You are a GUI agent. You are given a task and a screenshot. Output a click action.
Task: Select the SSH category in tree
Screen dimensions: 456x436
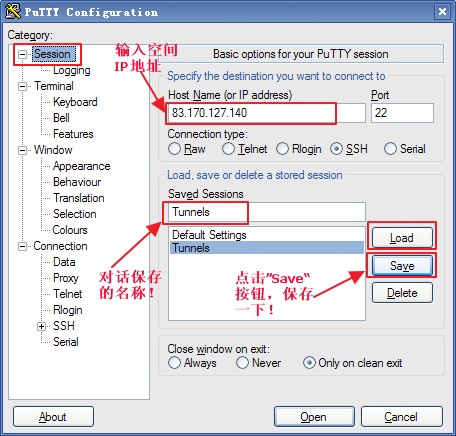64,326
